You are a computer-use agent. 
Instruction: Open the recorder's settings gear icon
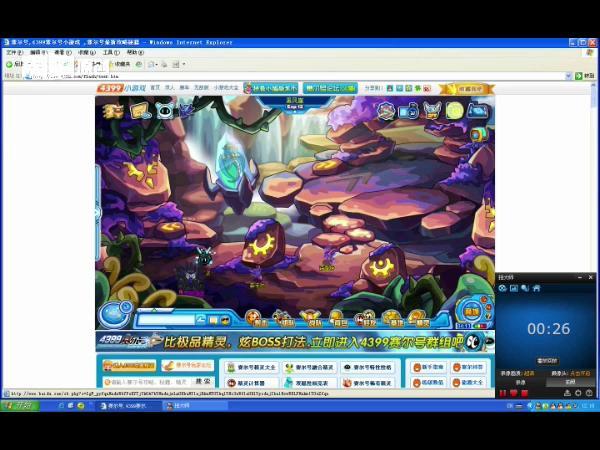(578, 393)
